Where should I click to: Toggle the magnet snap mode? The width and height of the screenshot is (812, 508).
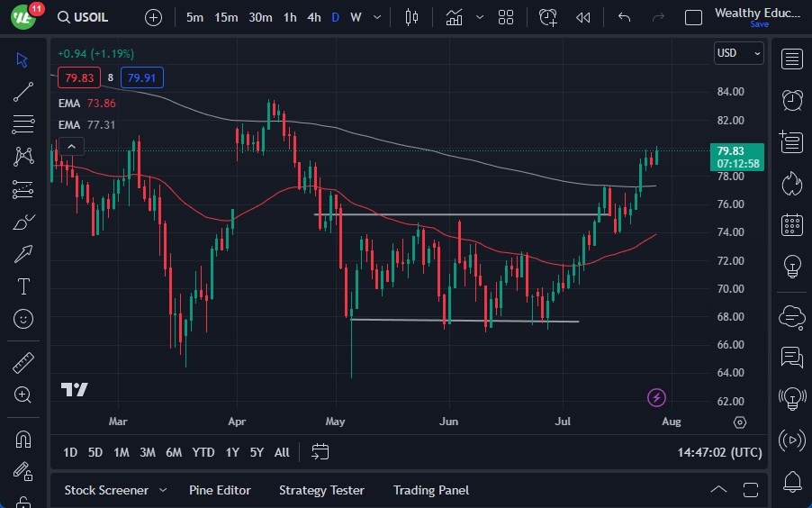[23, 440]
